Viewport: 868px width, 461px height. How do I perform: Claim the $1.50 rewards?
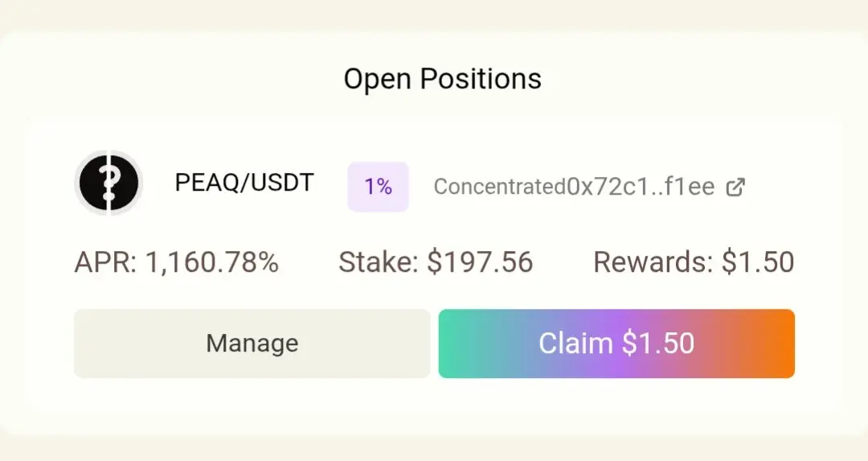(616, 344)
